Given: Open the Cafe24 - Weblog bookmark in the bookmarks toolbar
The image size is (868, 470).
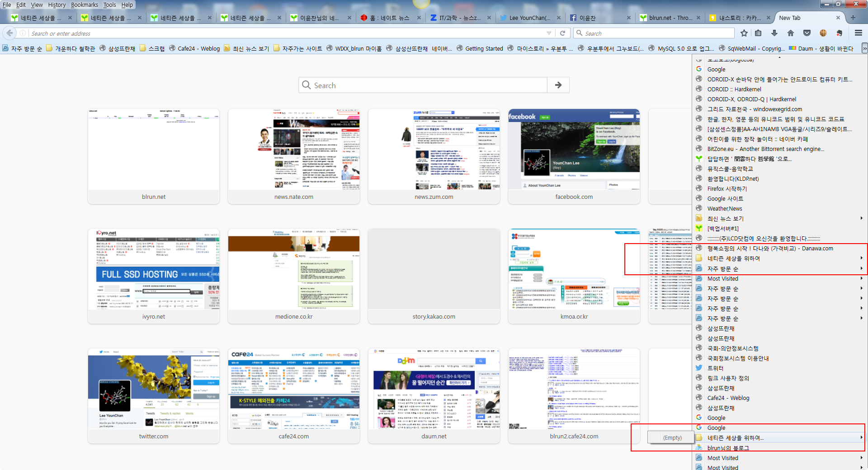Looking at the screenshot, I should [x=194, y=48].
